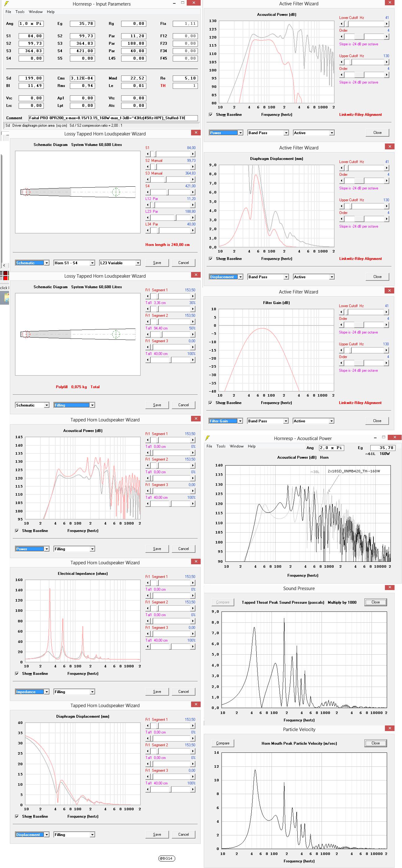This screenshot has width=402, height=868.
Task: Open the Impedance dropdown in Tapped Horn wizard
Action: [x=32, y=692]
